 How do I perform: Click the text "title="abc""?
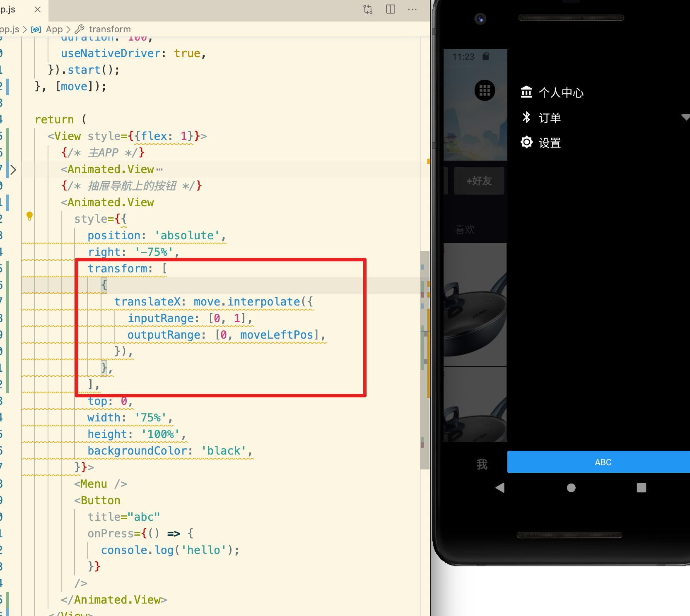(x=124, y=517)
